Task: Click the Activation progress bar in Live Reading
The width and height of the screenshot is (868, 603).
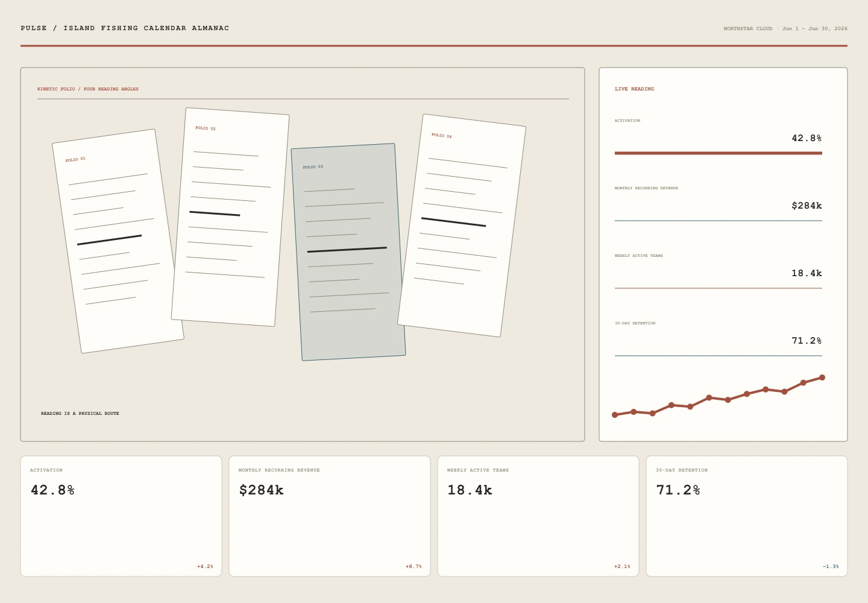Action: pyautogui.click(x=719, y=153)
